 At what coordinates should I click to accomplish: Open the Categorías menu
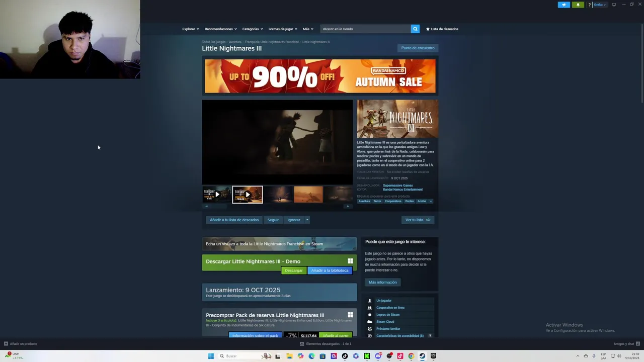(x=252, y=29)
